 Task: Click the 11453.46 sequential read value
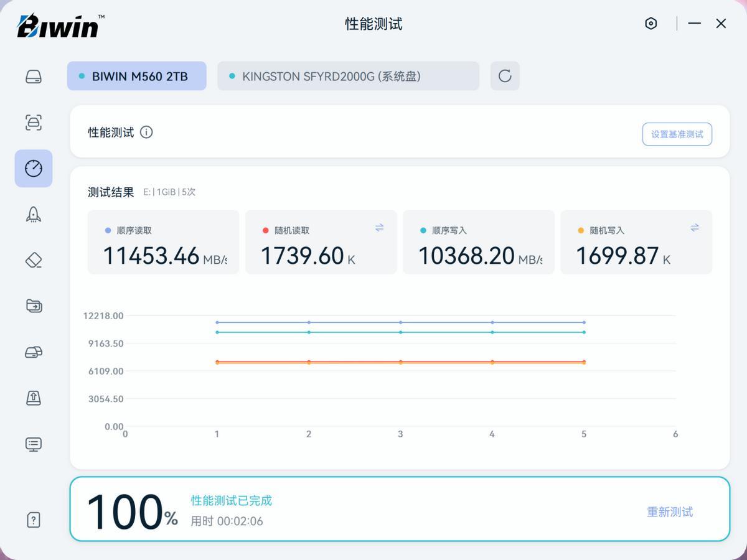coord(151,256)
